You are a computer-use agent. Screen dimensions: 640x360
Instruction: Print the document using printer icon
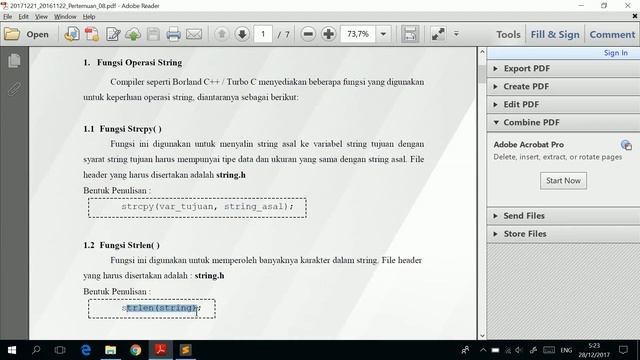(x=173, y=34)
